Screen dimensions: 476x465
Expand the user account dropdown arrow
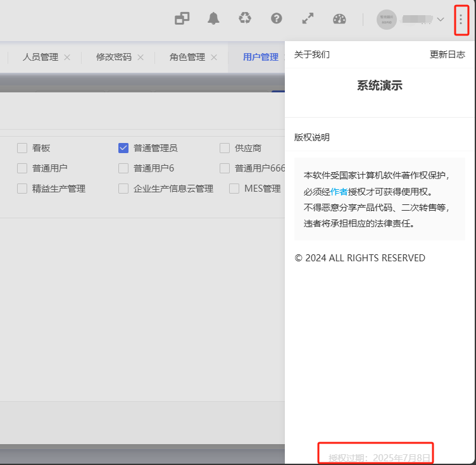pos(441,20)
